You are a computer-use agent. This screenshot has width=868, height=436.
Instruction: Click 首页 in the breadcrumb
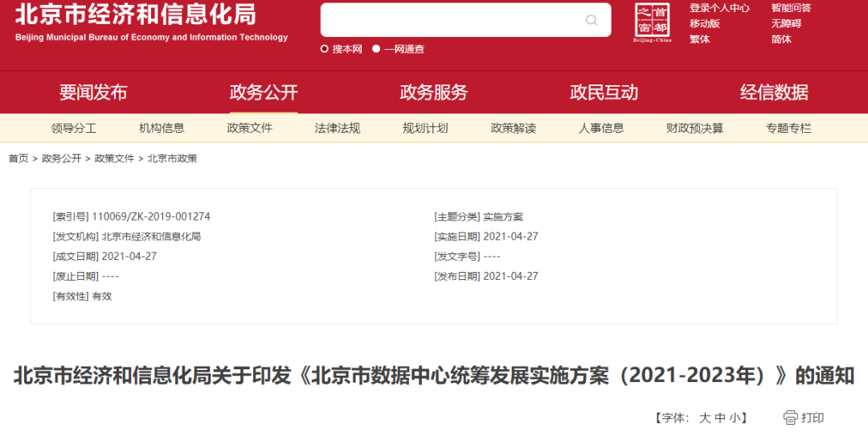(x=18, y=158)
